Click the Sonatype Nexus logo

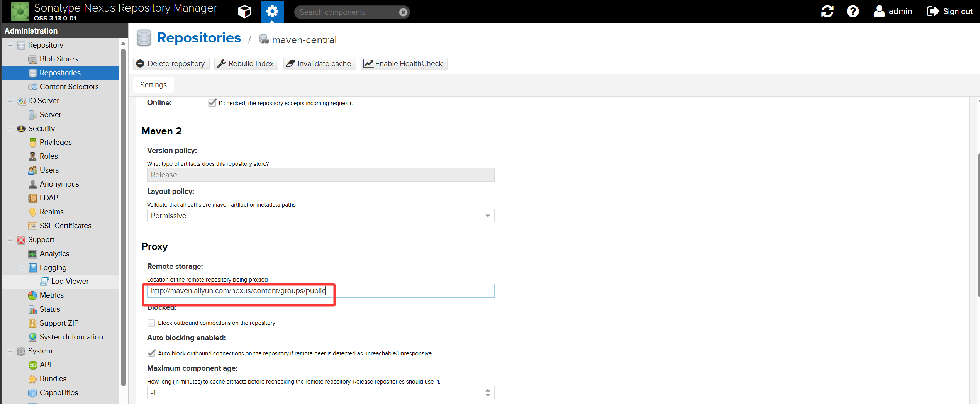click(x=20, y=12)
